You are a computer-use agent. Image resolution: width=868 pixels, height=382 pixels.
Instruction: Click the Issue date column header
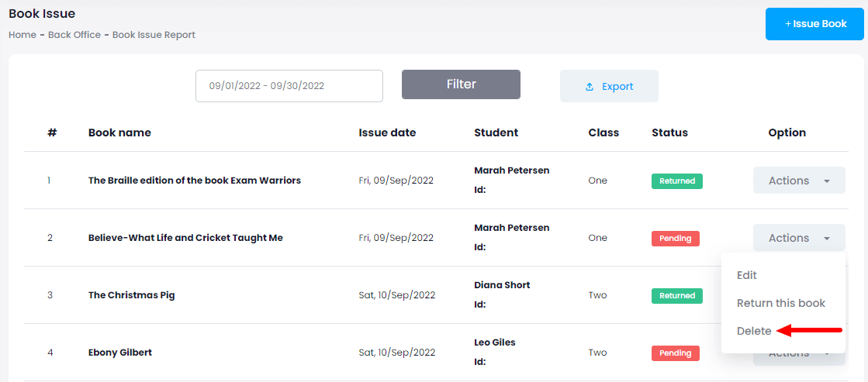click(x=387, y=132)
